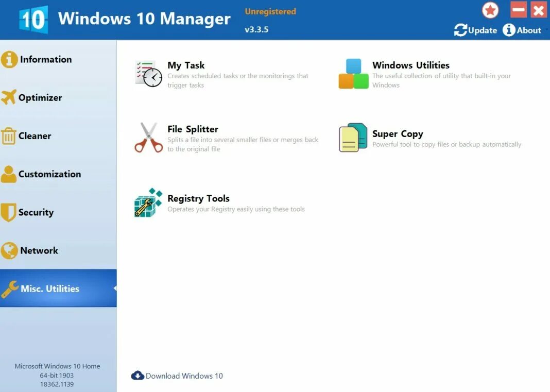Click the Unregistered status label
This screenshot has height=392, width=550.
(270, 11)
